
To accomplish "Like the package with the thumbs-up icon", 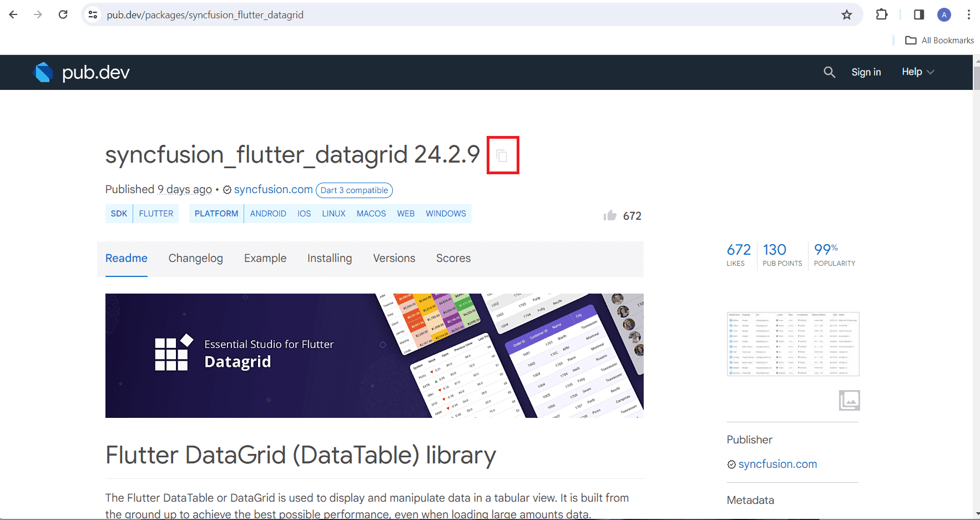I will (x=610, y=215).
